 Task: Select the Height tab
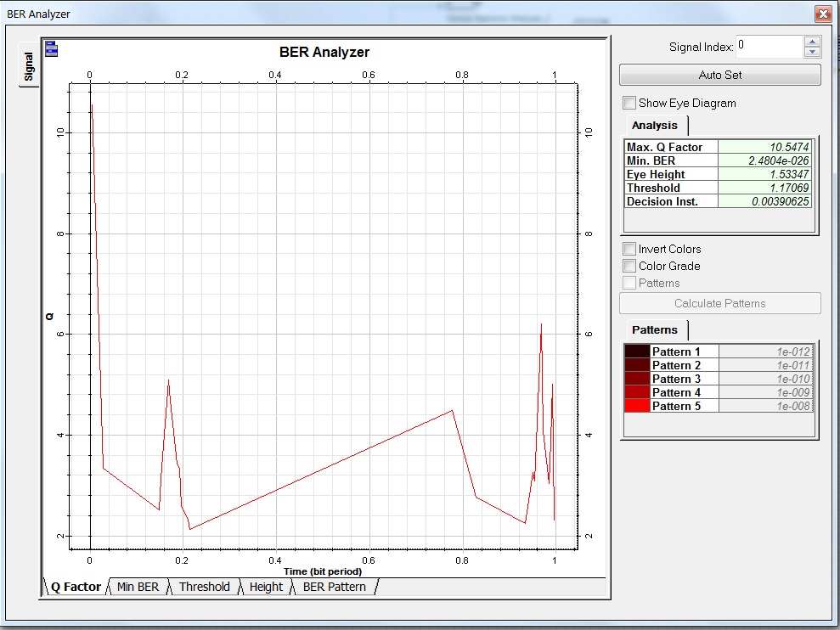[x=266, y=586]
